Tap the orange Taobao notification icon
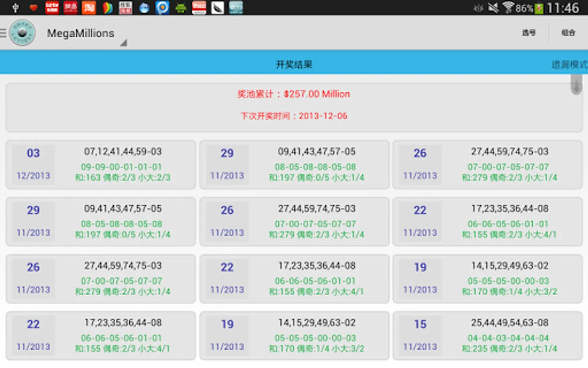This screenshot has height=368, width=588. click(x=89, y=8)
